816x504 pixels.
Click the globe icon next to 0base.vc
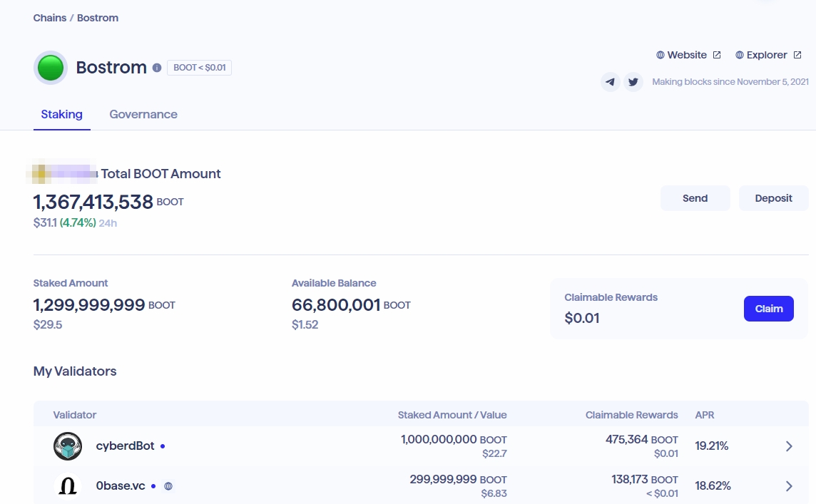[168, 486]
